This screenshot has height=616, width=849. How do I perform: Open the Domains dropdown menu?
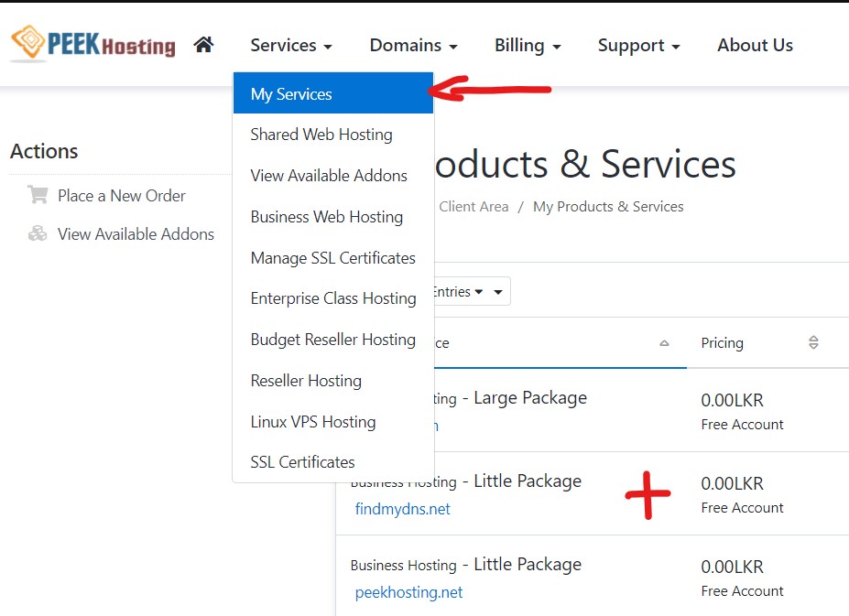[x=413, y=45]
